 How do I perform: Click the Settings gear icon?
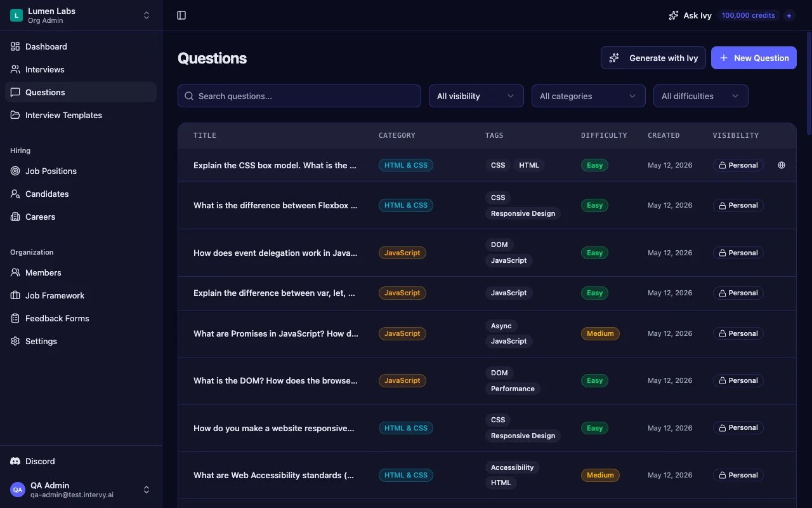click(15, 341)
